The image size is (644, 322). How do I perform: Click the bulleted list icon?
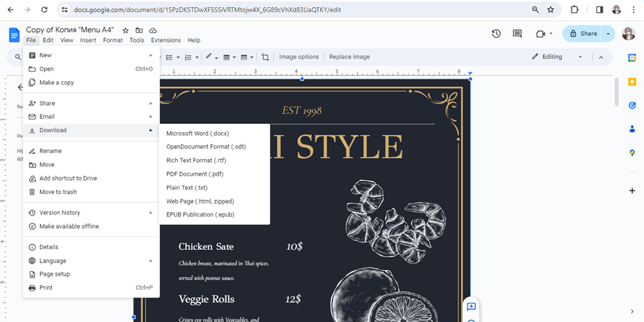[x=169, y=57]
